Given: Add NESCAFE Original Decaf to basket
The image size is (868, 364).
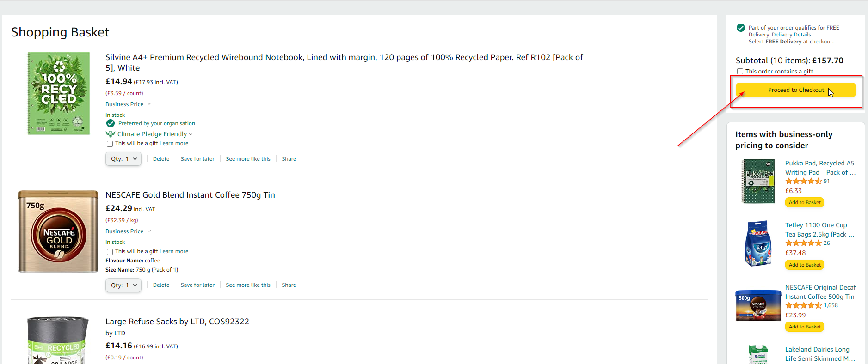Looking at the screenshot, I should click(805, 327).
